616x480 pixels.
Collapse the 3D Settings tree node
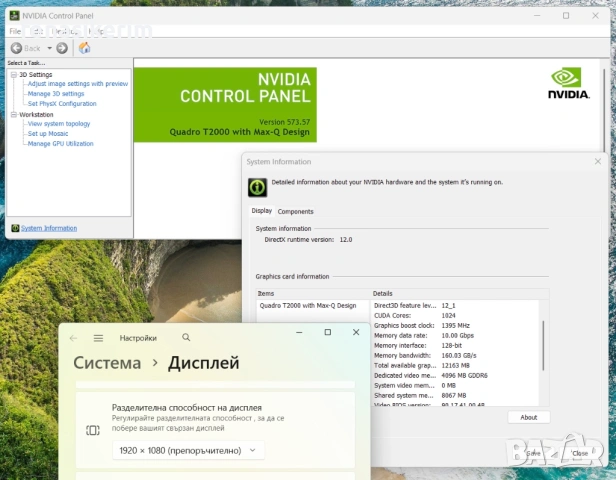14,75
